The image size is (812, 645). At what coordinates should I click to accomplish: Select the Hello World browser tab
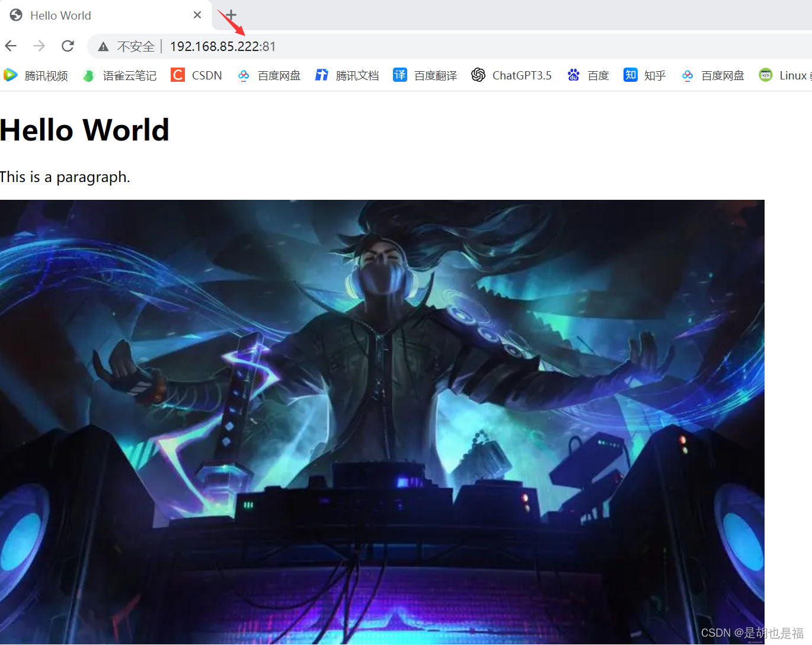tap(106, 15)
